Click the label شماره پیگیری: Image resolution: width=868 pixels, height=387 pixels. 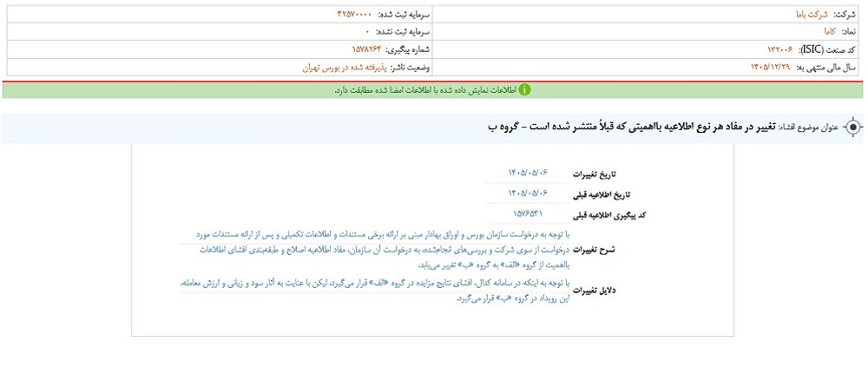coord(408,50)
